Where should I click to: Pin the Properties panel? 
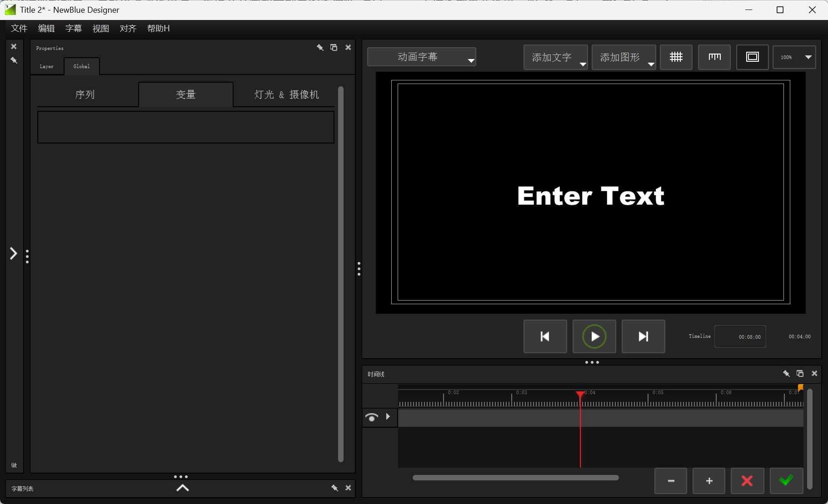pos(320,48)
